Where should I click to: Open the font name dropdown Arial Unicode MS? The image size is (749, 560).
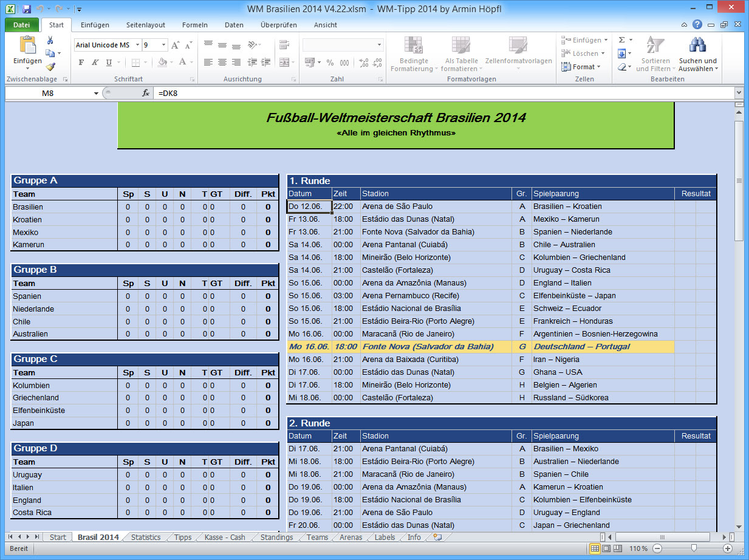pos(137,45)
